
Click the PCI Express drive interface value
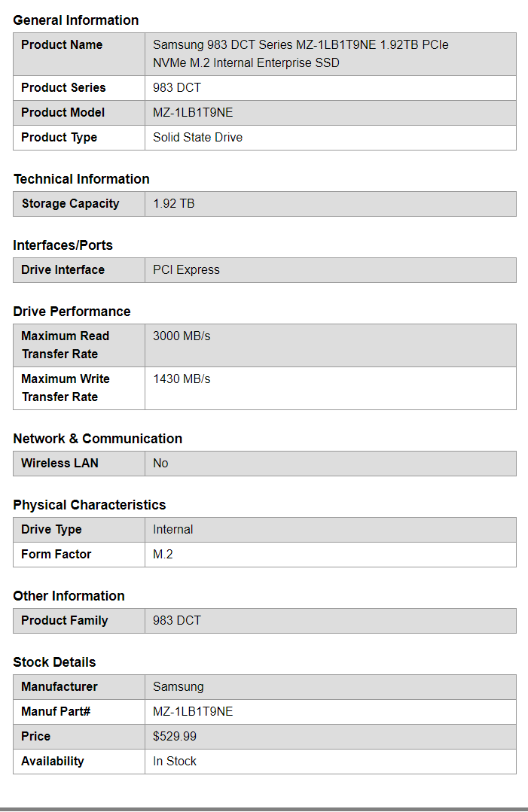[186, 270]
